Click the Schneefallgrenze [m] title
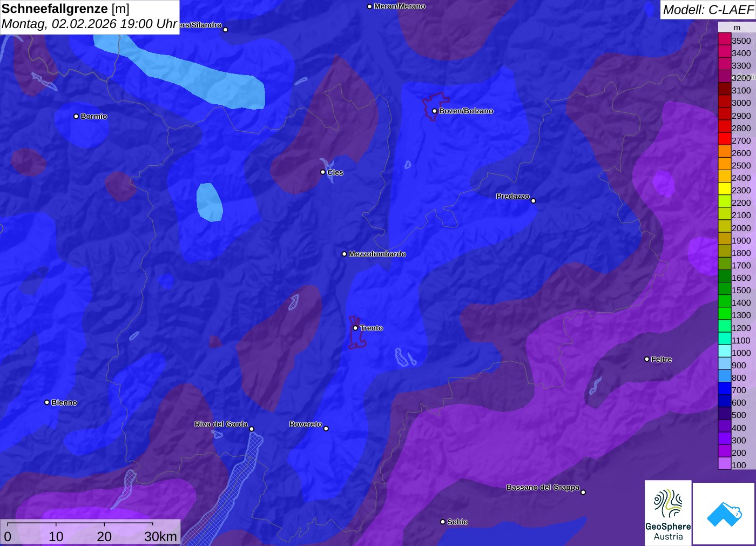 coord(65,9)
